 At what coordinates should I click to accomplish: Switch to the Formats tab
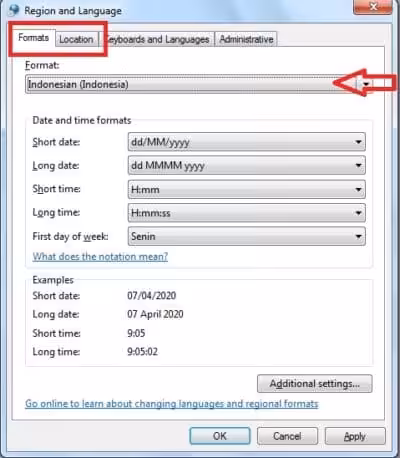(x=33, y=38)
